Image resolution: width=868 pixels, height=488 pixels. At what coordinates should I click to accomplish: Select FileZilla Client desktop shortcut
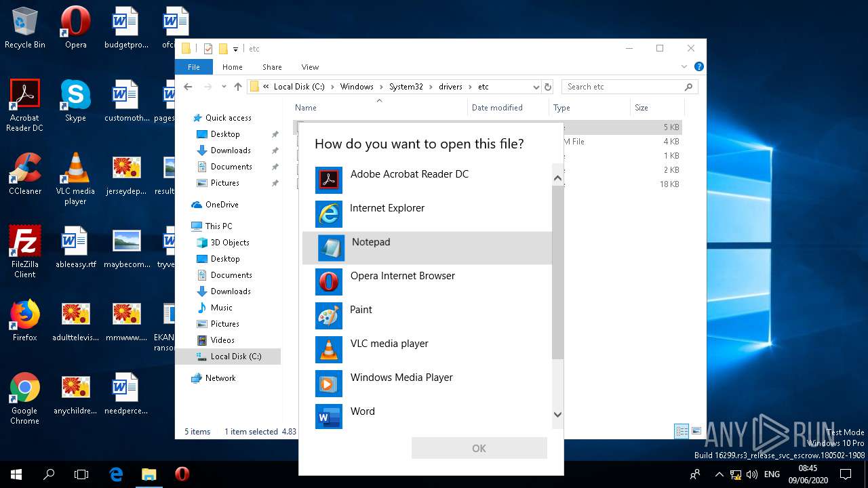[25, 251]
